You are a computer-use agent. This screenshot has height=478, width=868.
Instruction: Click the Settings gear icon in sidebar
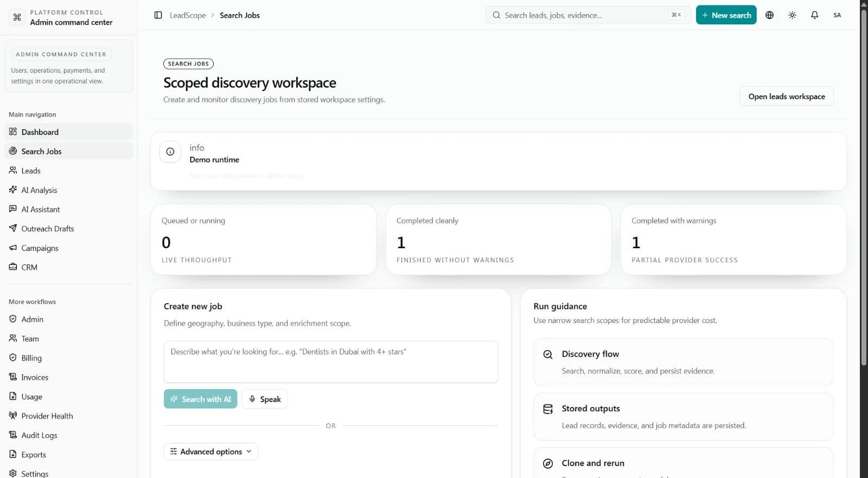pos(13,473)
